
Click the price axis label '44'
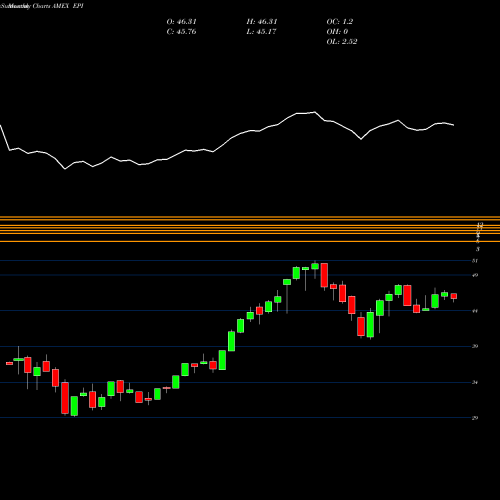coord(475,311)
